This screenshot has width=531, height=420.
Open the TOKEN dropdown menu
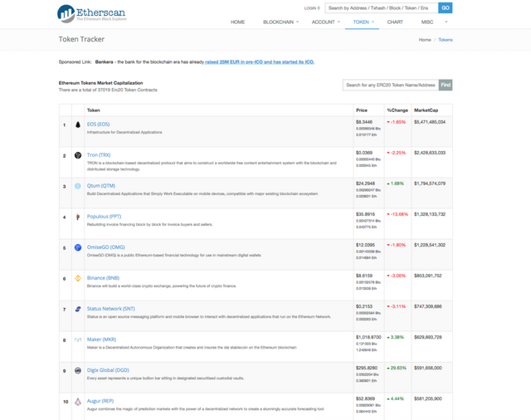363,22
